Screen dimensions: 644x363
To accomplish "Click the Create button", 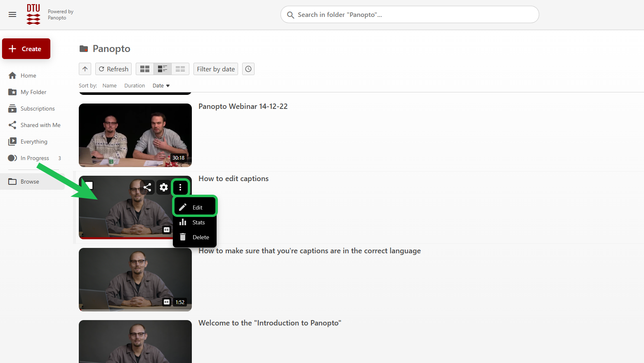I will coord(26,49).
